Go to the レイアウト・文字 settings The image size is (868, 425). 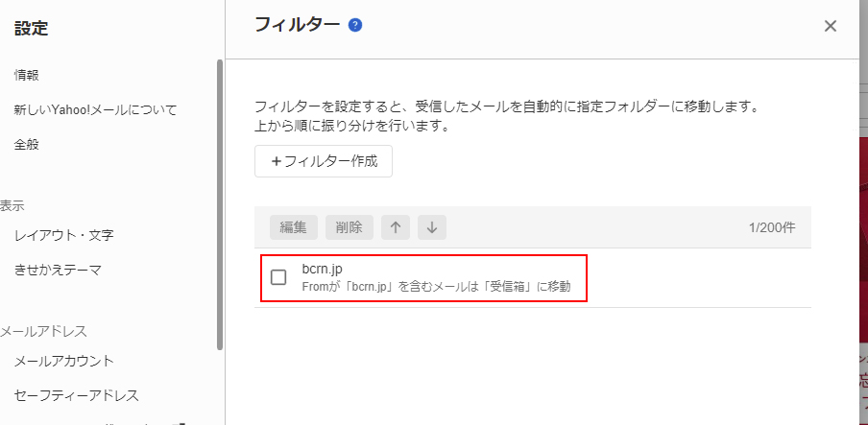(64, 236)
